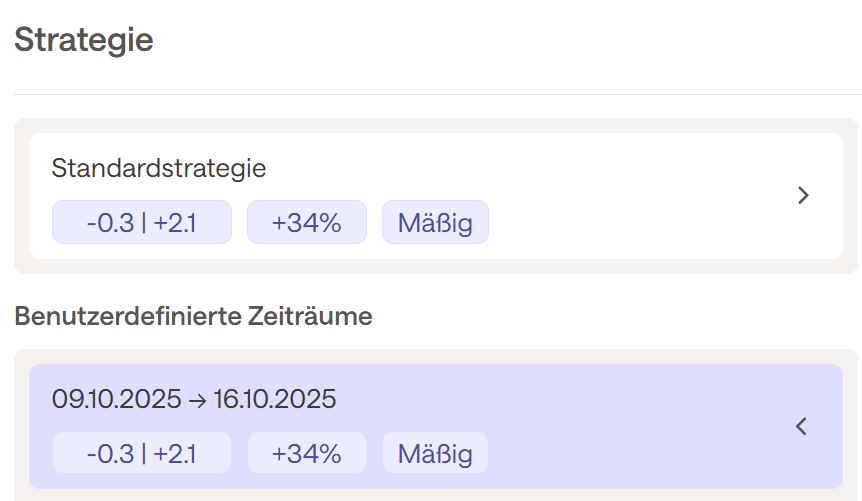This screenshot has width=862, height=501.
Task: Select the Standardstrategie title
Action: click(x=159, y=168)
